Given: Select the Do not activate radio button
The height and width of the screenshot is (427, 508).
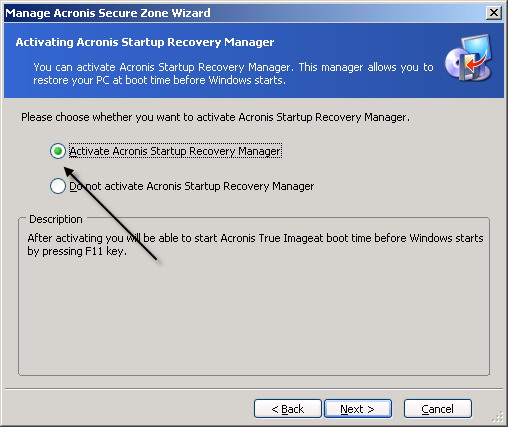Looking at the screenshot, I should 58,186.
